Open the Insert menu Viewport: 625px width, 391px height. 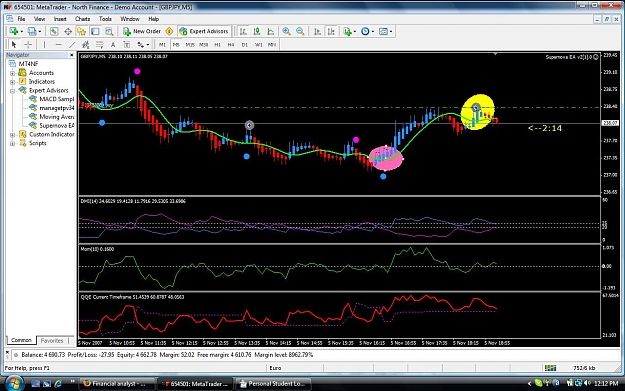(x=60, y=19)
